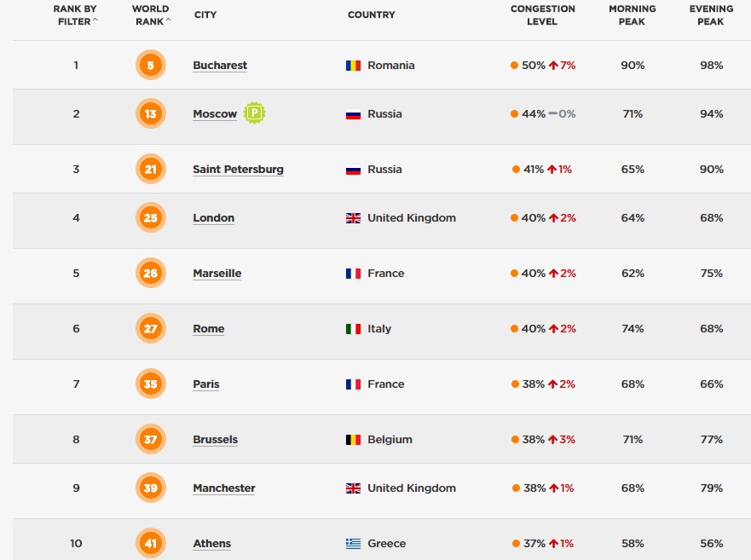Click the Congestion Level column header

[542, 15]
